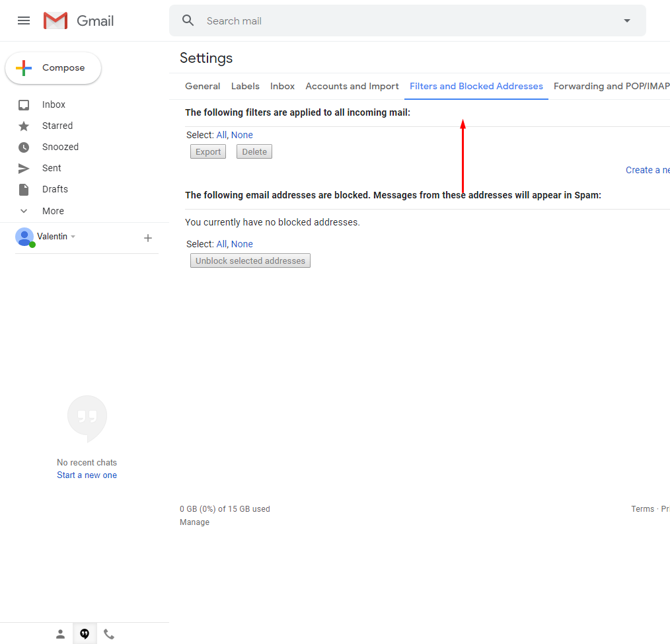This screenshot has height=644, width=670.
Task: Select All filters link
Action: (221, 135)
